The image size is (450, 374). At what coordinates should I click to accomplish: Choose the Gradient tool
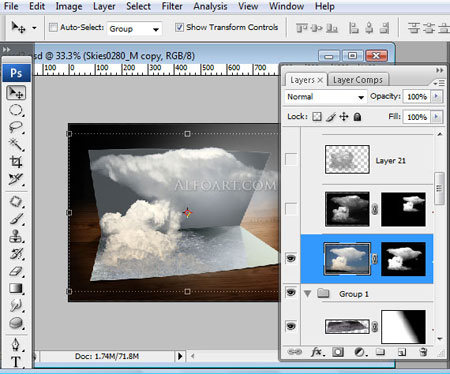click(16, 289)
